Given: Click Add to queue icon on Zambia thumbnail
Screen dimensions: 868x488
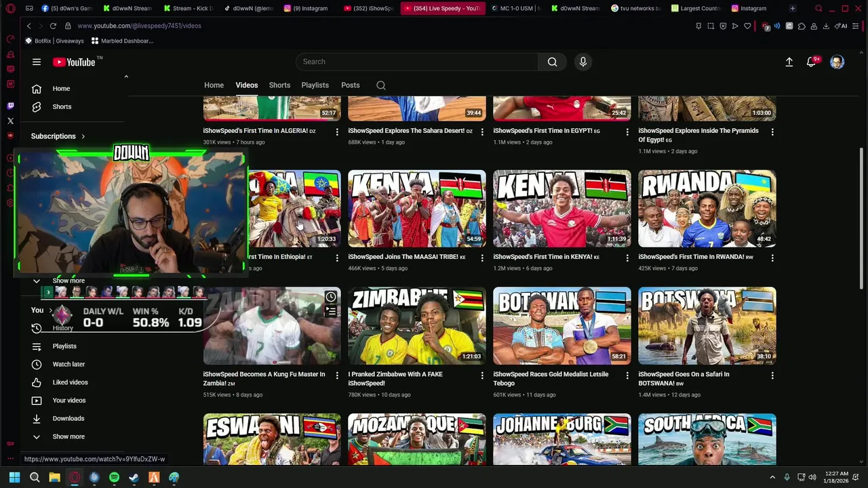Looking at the screenshot, I should point(331,311).
